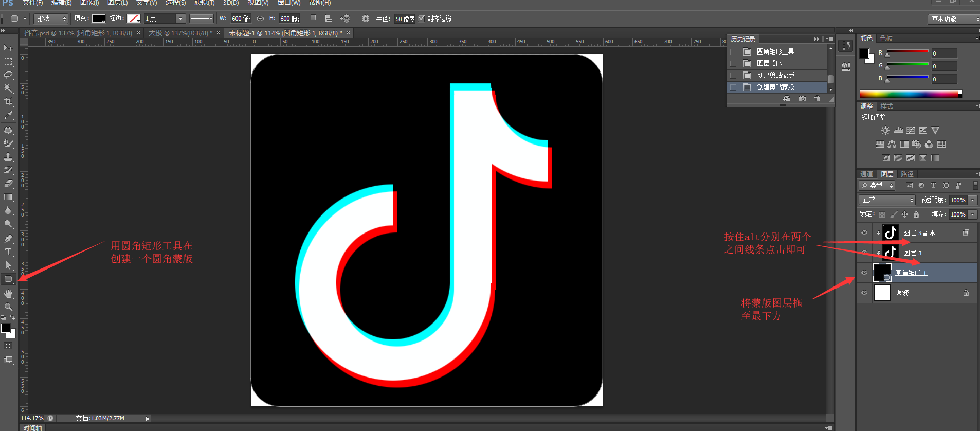Hide the 背景 layer

click(x=864, y=293)
